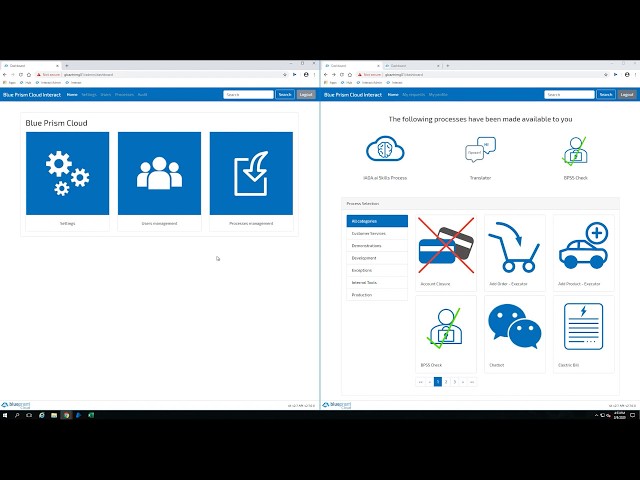Open File Explorer from the taskbar

[x=54, y=415]
